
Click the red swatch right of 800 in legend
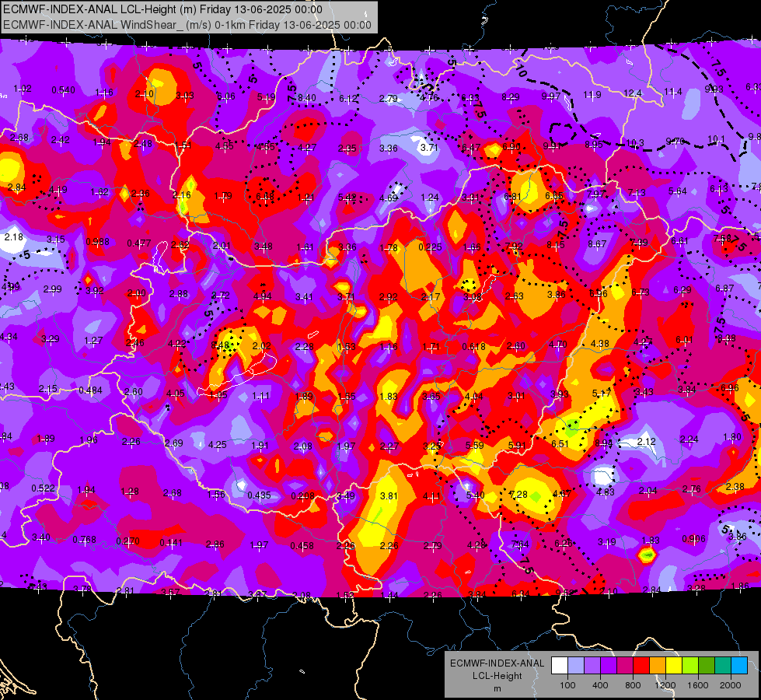pyautogui.click(x=641, y=666)
